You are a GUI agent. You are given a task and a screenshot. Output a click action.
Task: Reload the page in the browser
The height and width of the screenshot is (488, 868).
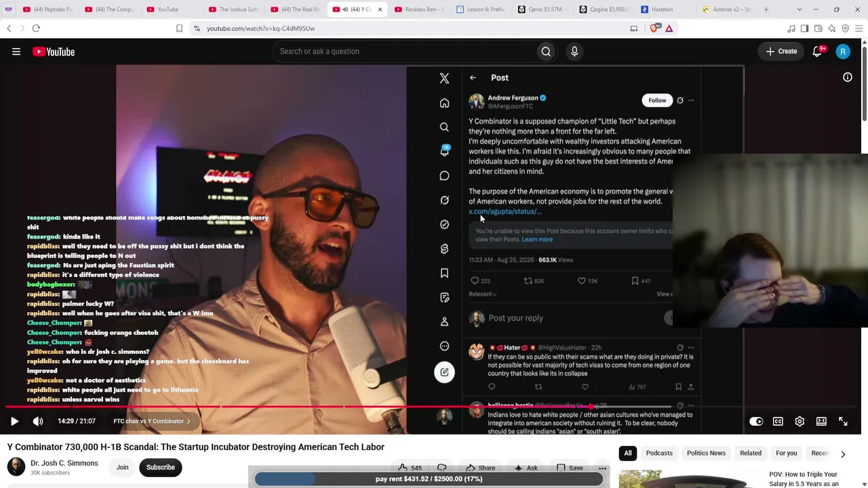(36, 28)
